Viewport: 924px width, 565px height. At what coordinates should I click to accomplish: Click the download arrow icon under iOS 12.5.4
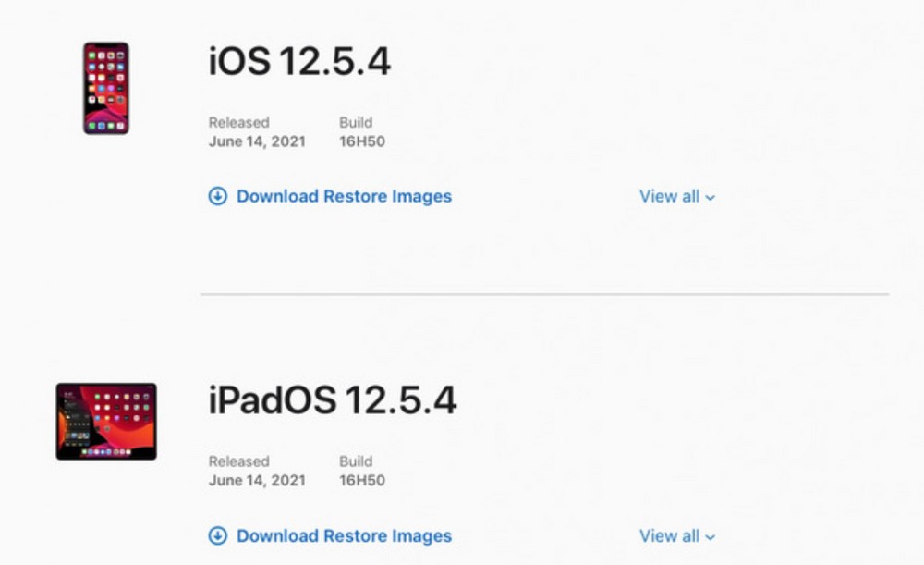tap(217, 196)
